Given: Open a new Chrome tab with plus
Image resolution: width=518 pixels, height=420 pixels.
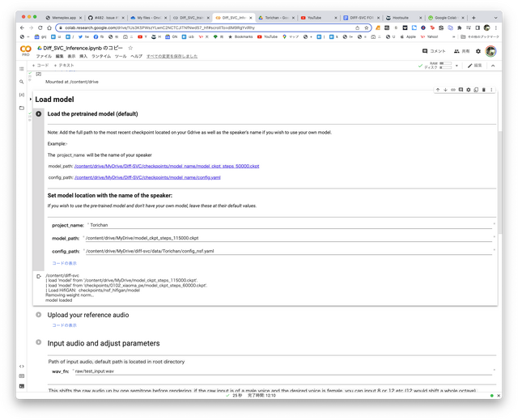Looking at the screenshot, I should [473, 18].
